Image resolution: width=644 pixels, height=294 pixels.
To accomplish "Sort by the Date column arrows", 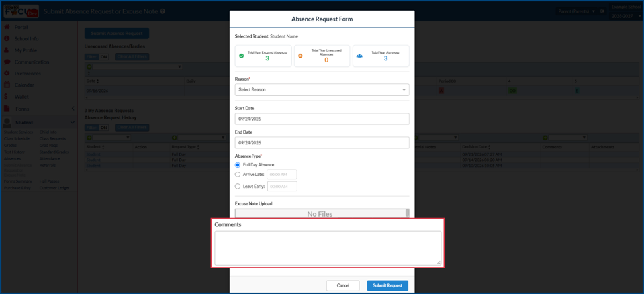I will (x=98, y=81).
